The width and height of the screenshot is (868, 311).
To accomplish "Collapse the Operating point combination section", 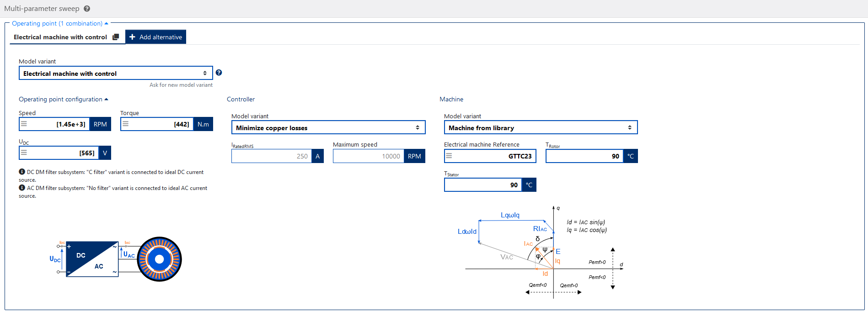I will pos(106,23).
